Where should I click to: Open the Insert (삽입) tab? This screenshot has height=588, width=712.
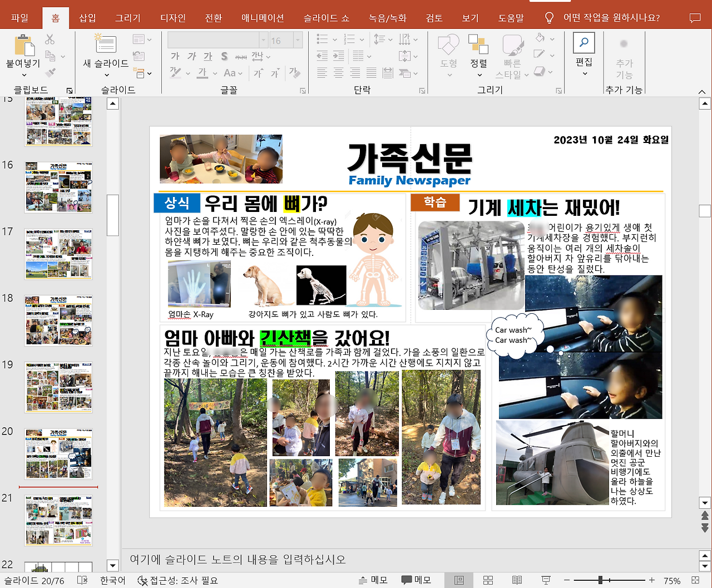point(87,18)
